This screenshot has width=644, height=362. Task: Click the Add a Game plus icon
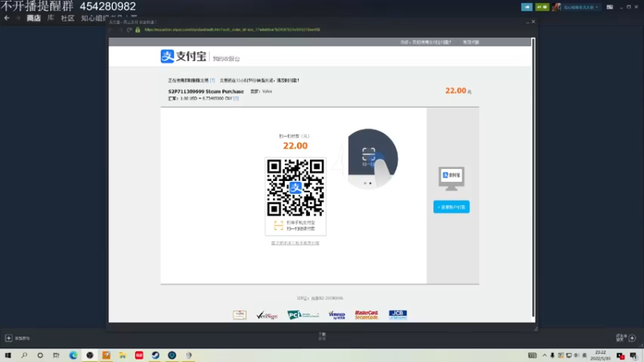click(x=8, y=338)
